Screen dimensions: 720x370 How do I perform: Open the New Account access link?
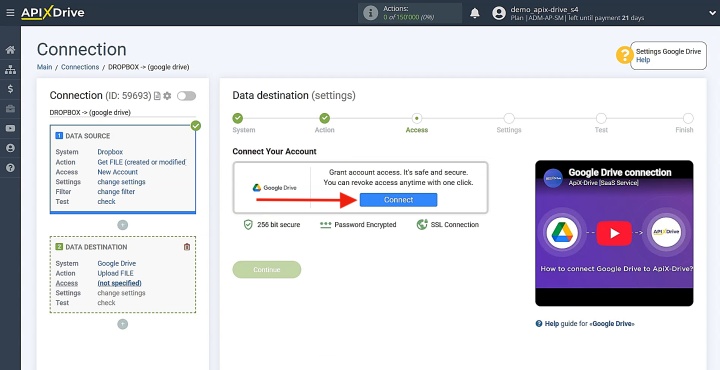coord(118,172)
